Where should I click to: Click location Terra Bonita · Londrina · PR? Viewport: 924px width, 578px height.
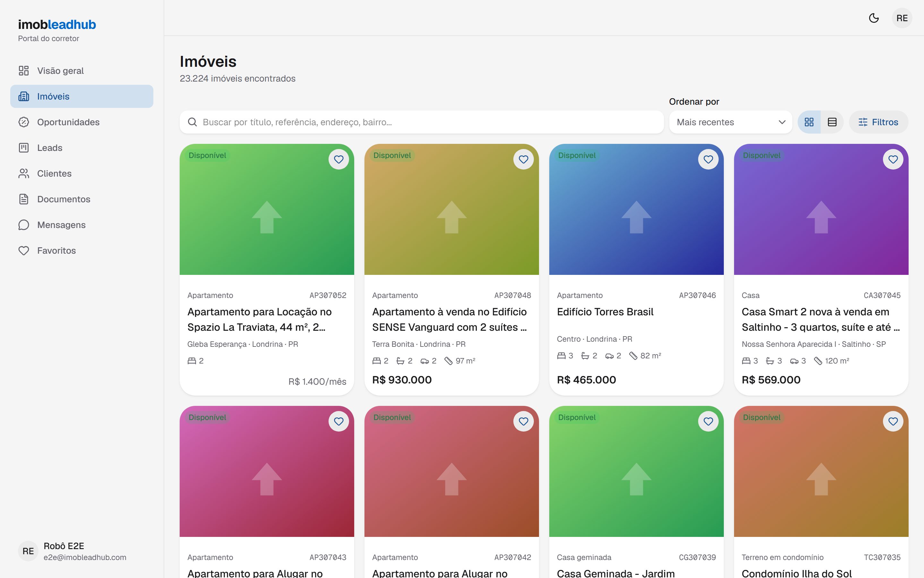[x=419, y=344]
